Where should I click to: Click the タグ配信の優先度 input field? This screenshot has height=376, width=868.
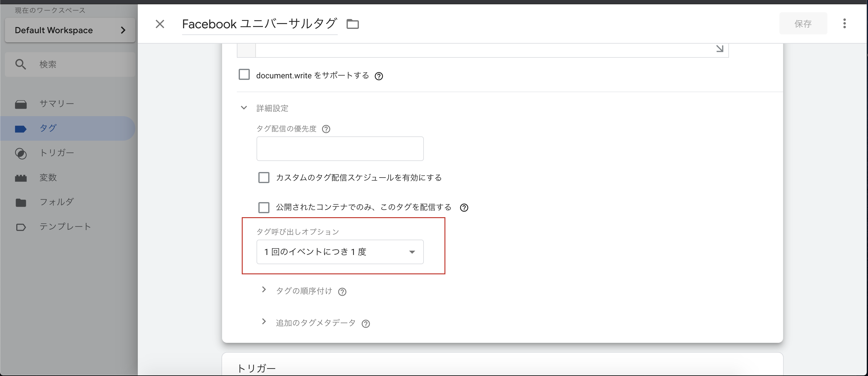340,148
